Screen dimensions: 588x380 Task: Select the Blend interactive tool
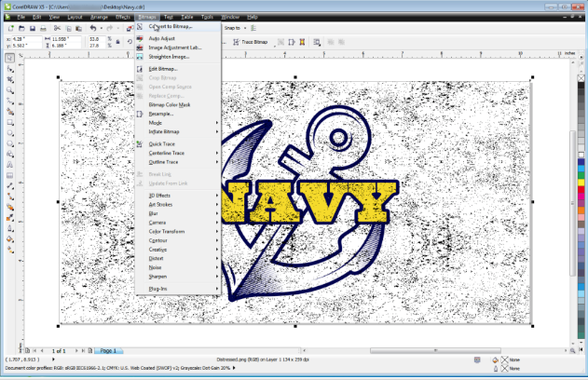(x=10, y=207)
